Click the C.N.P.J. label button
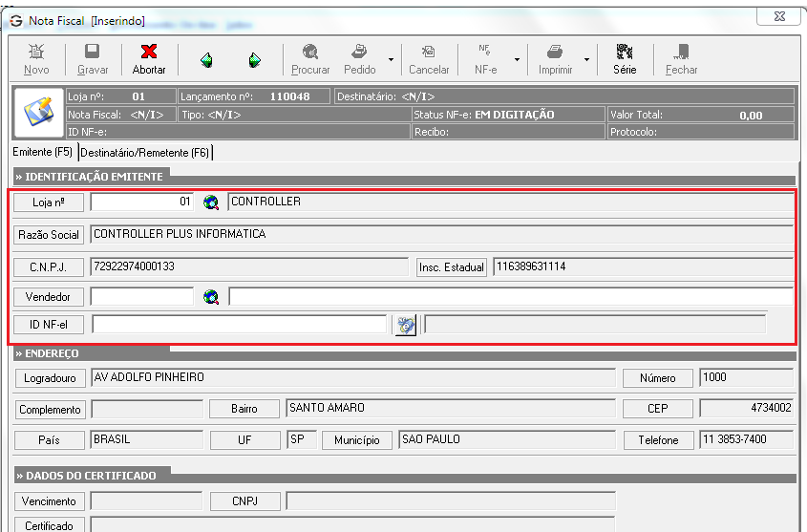 49,267
